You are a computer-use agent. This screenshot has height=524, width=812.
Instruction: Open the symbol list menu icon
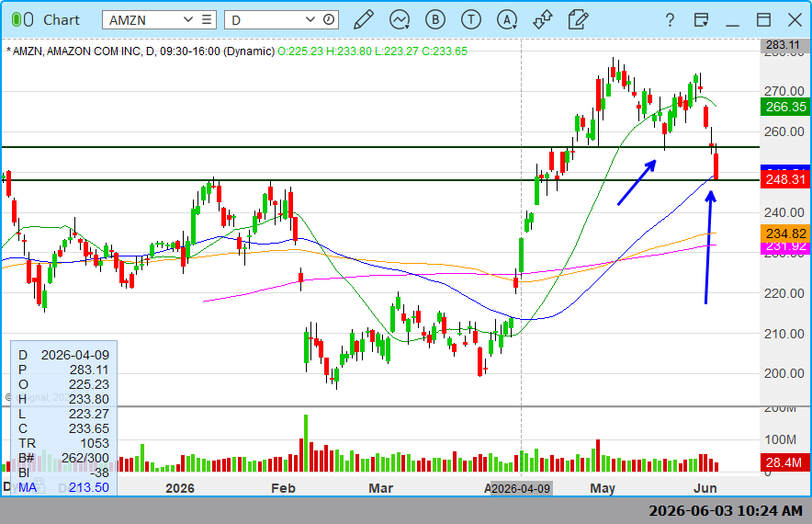tap(207, 19)
